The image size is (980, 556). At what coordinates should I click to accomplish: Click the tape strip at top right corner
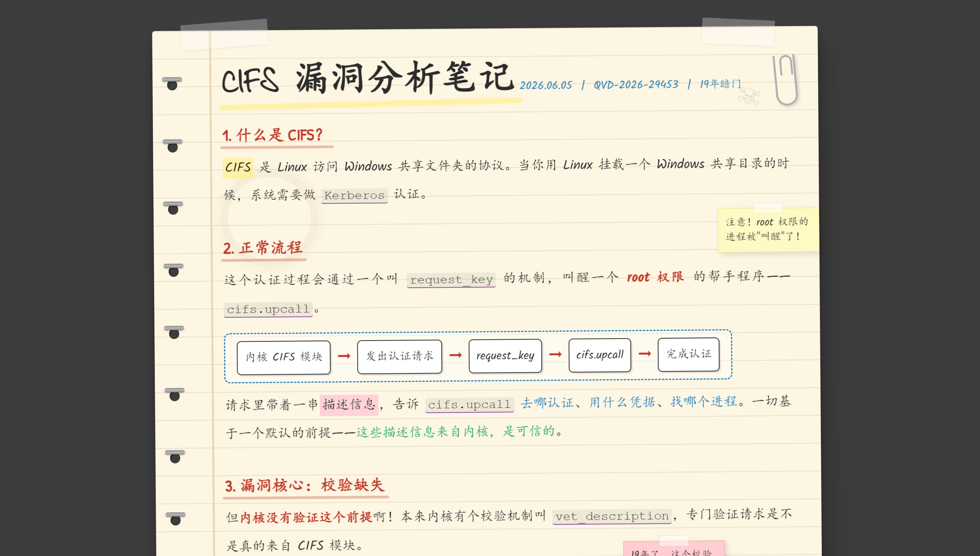click(x=738, y=32)
